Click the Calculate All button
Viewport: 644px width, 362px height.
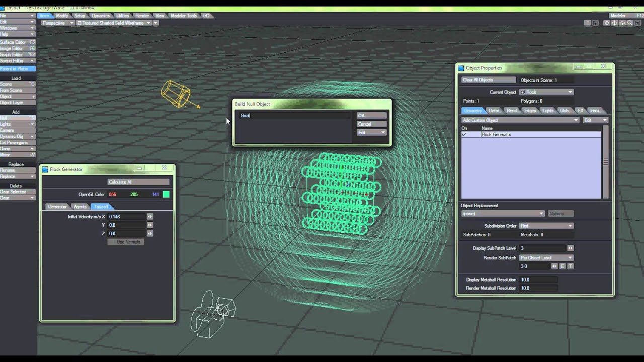click(x=138, y=182)
